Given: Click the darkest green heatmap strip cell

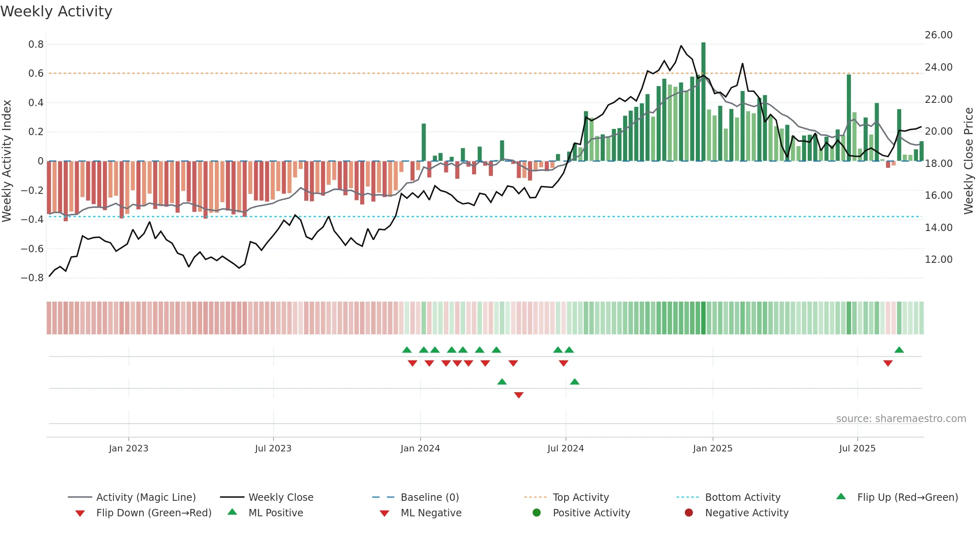Looking at the screenshot, I should tap(704, 318).
